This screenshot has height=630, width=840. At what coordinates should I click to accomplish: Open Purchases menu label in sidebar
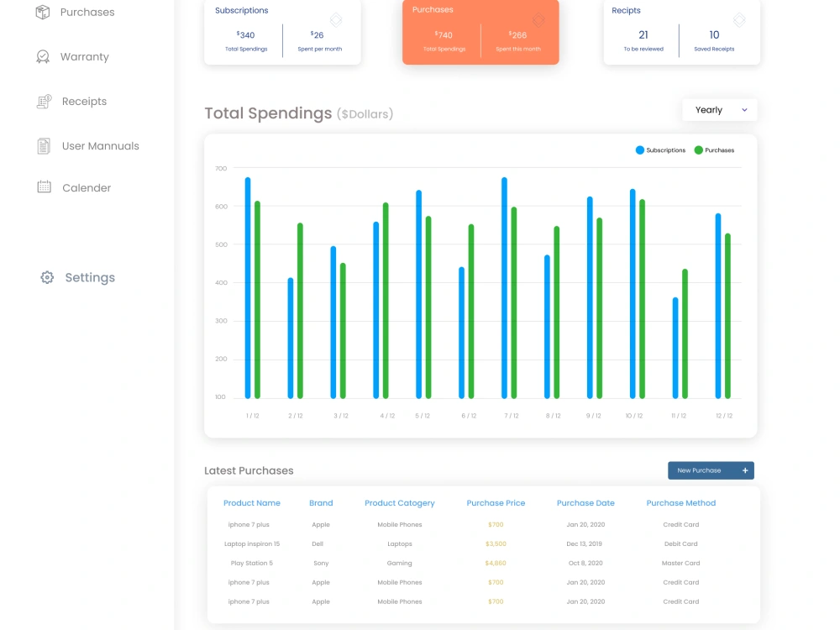coord(87,12)
